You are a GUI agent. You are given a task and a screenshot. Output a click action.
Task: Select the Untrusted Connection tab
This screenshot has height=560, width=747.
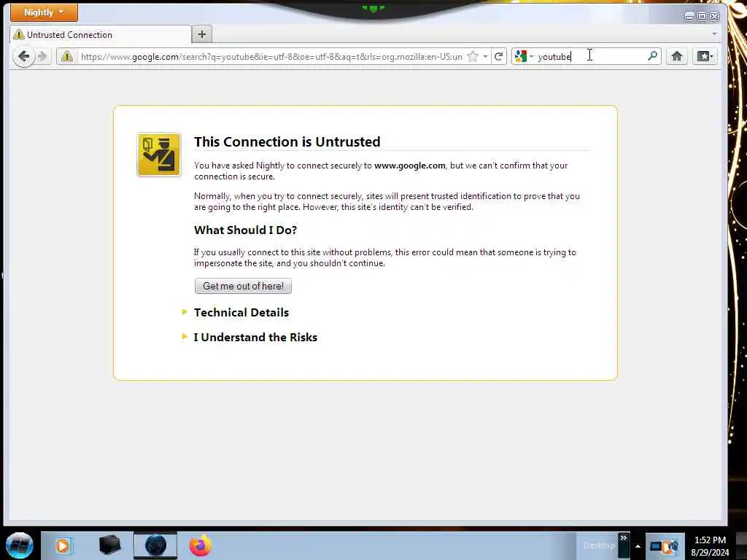click(100, 35)
